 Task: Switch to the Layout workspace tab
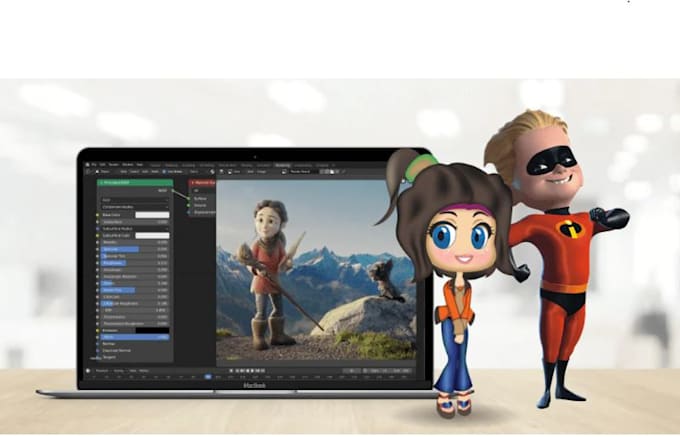click(x=155, y=165)
